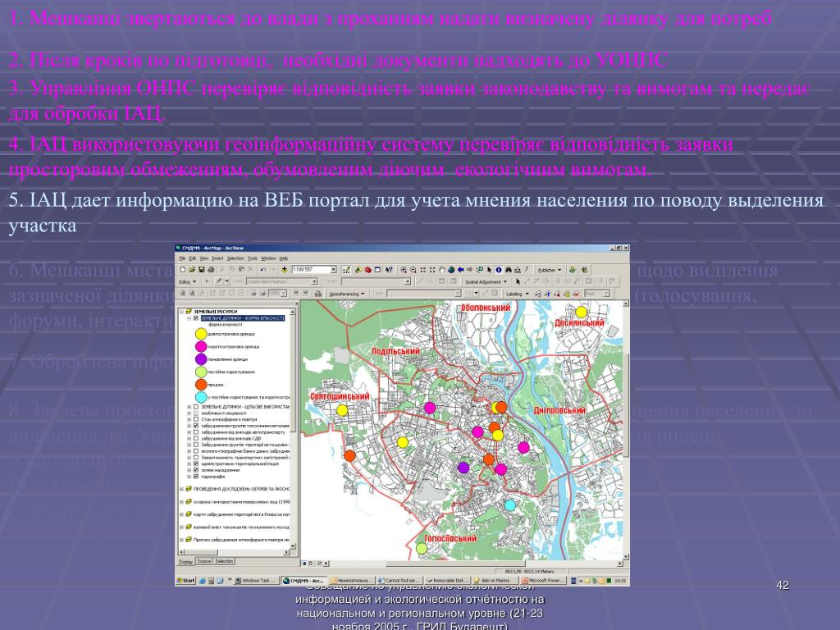Open the View menu in ArcMap
Screen dimensions: 840x630
click(204, 258)
